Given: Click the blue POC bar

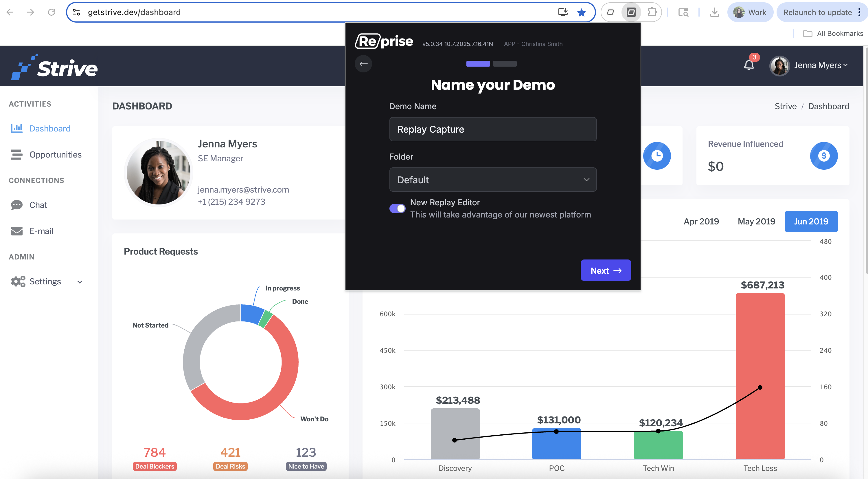Looking at the screenshot, I should [557, 444].
